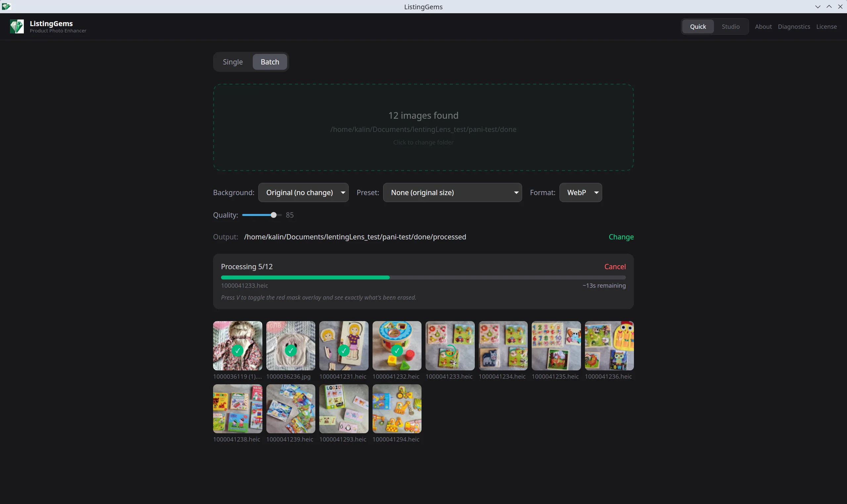847x504 pixels.
Task: Cancel the batch processing
Action: (615, 266)
